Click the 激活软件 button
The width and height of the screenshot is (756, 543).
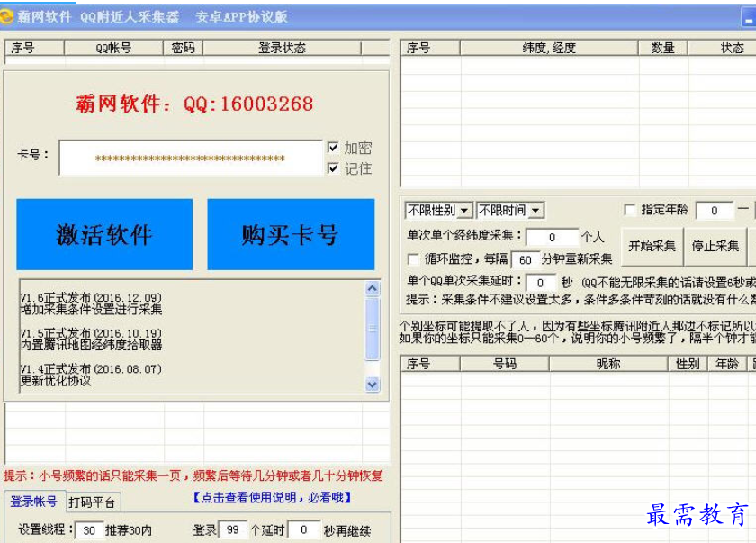tap(104, 234)
